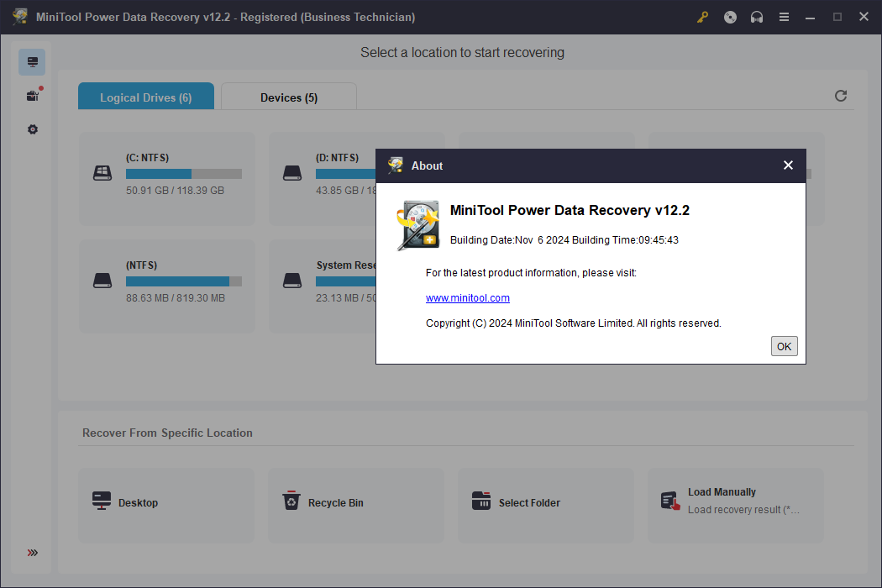The width and height of the screenshot is (882, 588).
Task: Click the Desktop monitor icon
Action: pos(102,501)
